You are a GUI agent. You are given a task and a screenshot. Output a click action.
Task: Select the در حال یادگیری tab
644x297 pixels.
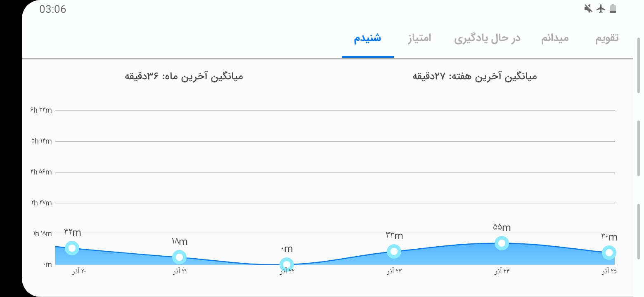click(487, 38)
